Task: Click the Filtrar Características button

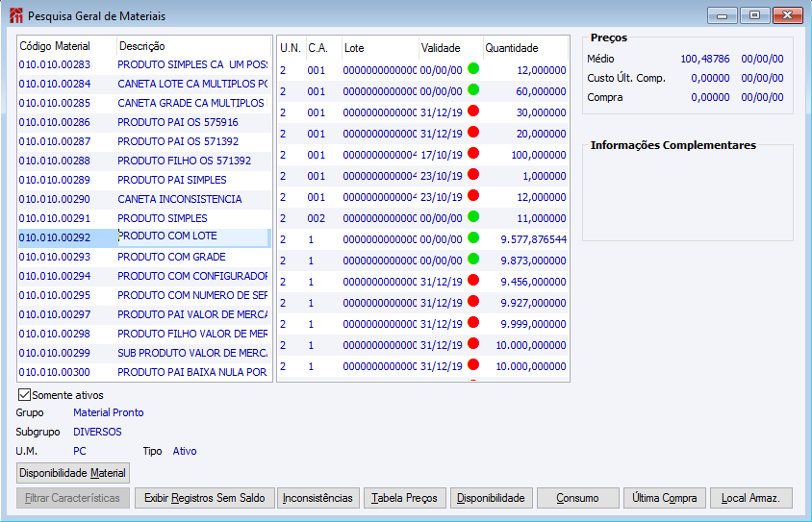Action: (x=72, y=498)
